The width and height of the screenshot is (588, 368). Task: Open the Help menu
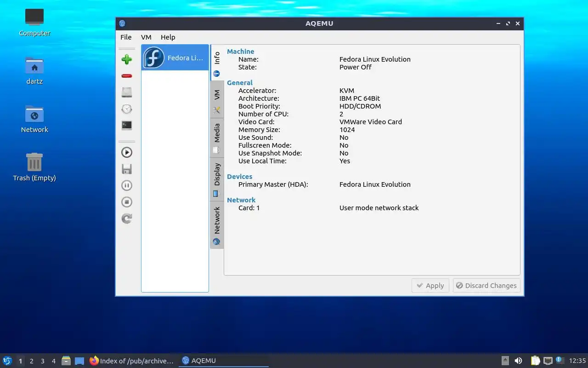click(x=168, y=37)
